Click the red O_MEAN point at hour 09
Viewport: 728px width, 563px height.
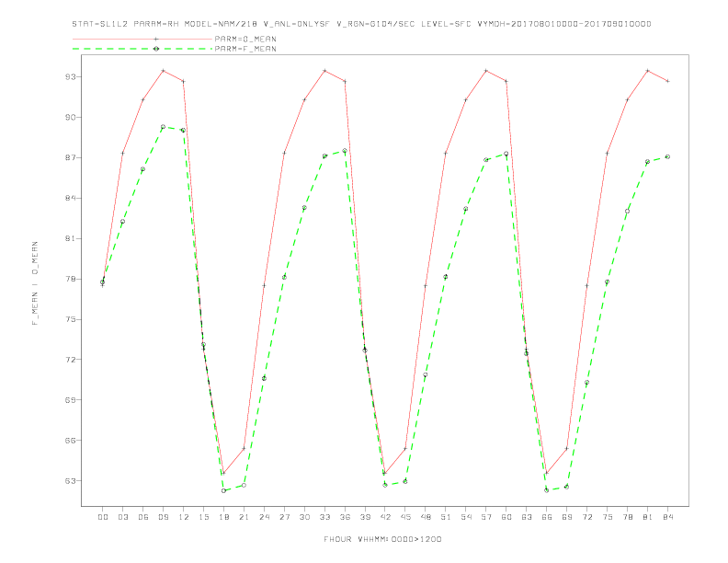(163, 71)
